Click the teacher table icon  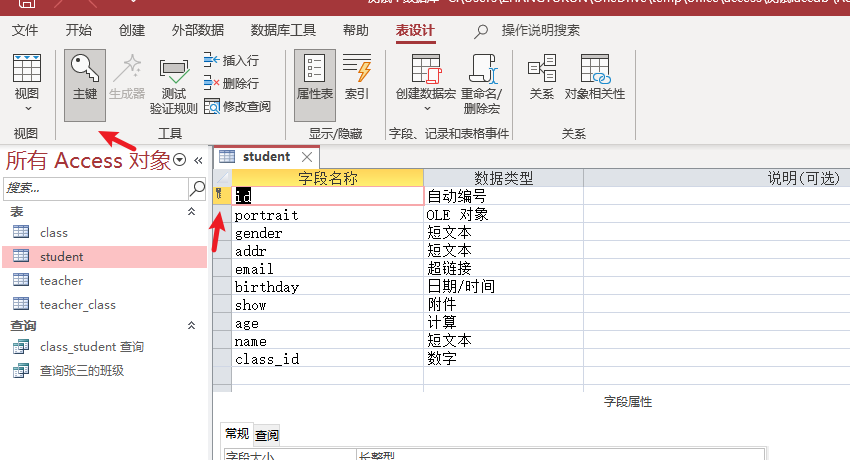pyautogui.click(x=21, y=280)
